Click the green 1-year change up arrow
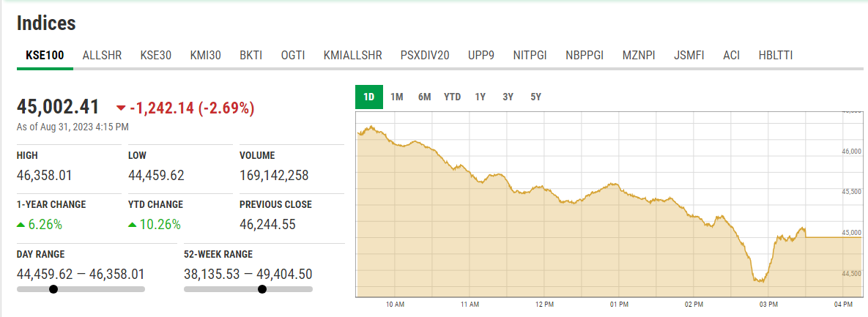Image resolution: width=868 pixels, height=317 pixels. (x=21, y=225)
